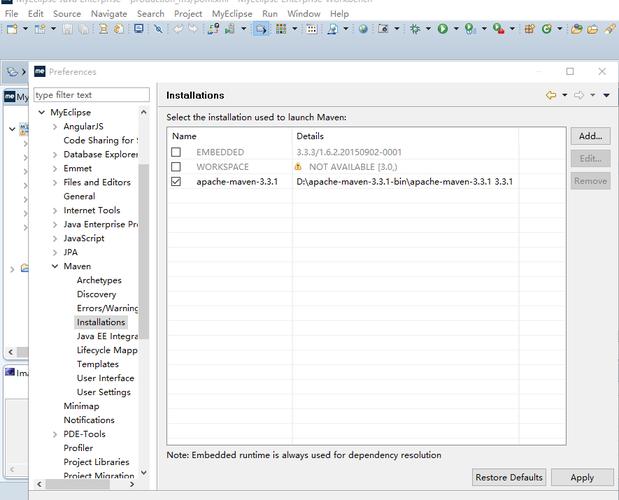Screen dimensions: 619x500
Task: Click the globe web browser toolbar icon
Action: tap(363, 29)
